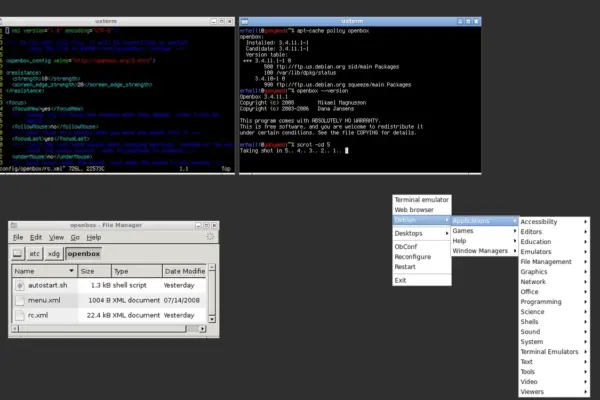Select the autostart.sh file icon
The height and width of the screenshot is (400, 600).
coord(20,285)
